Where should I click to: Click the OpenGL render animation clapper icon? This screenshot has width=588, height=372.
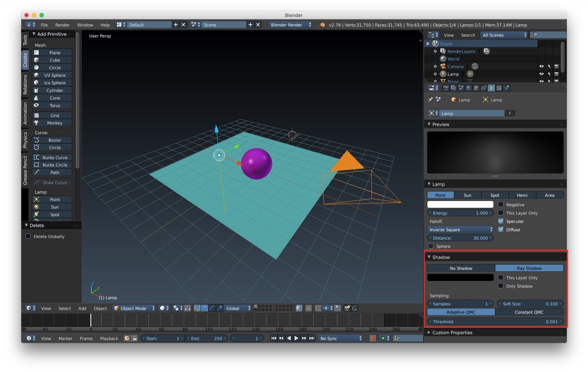click(354, 308)
